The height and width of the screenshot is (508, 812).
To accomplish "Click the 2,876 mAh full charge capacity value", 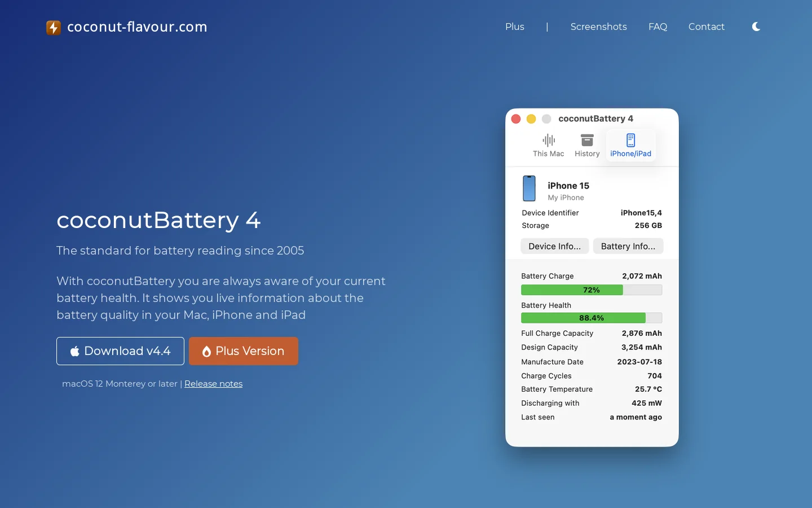I will [x=642, y=334].
